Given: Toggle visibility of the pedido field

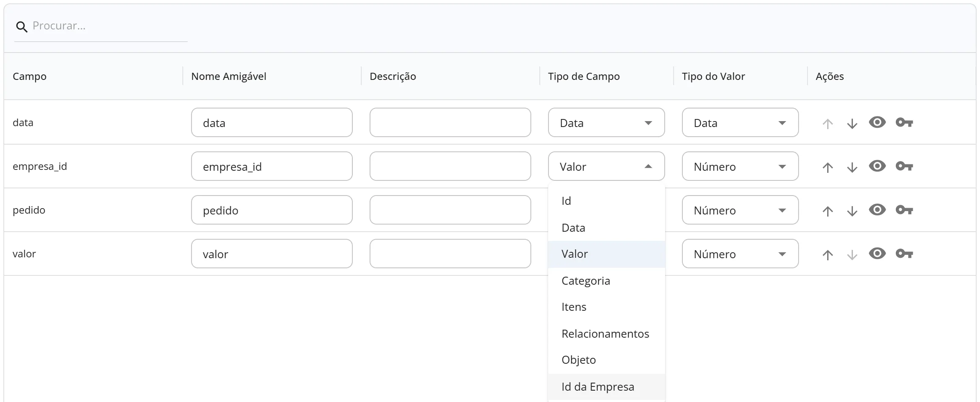Looking at the screenshot, I should [x=877, y=210].
